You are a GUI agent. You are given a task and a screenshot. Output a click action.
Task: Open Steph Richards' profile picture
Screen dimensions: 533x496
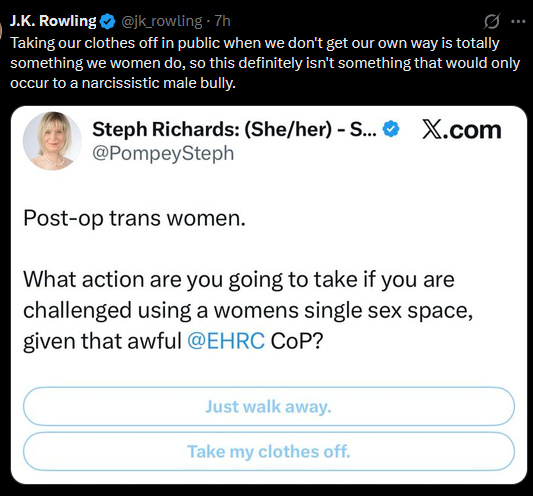click(52, 141)
